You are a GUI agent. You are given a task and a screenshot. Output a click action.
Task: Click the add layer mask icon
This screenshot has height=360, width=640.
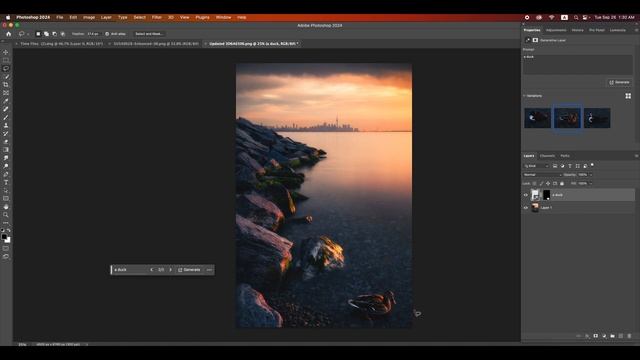596,336
